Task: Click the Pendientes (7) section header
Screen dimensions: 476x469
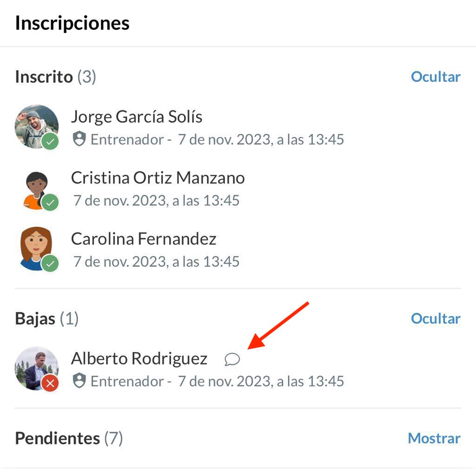Action: (x=69, y=438)
